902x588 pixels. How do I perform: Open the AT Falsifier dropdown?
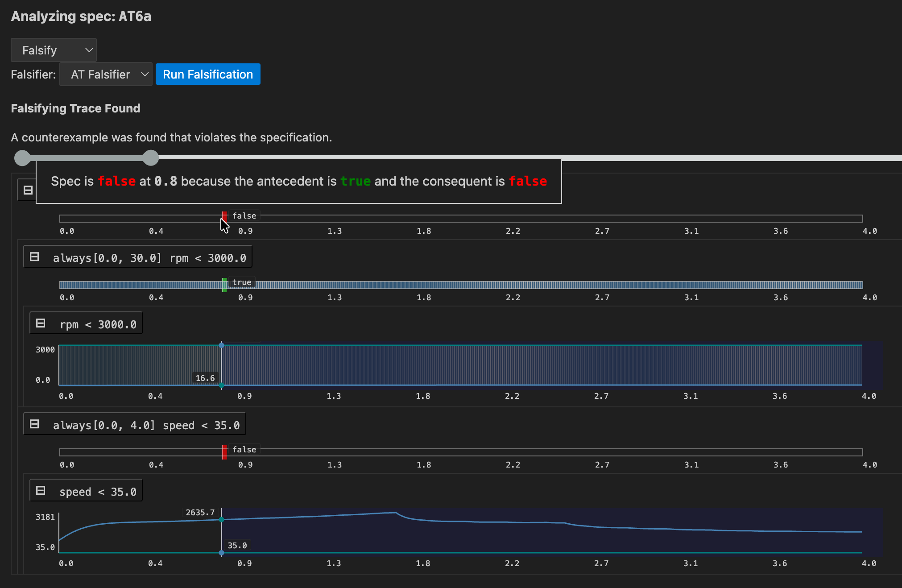(x=106, y=74)
